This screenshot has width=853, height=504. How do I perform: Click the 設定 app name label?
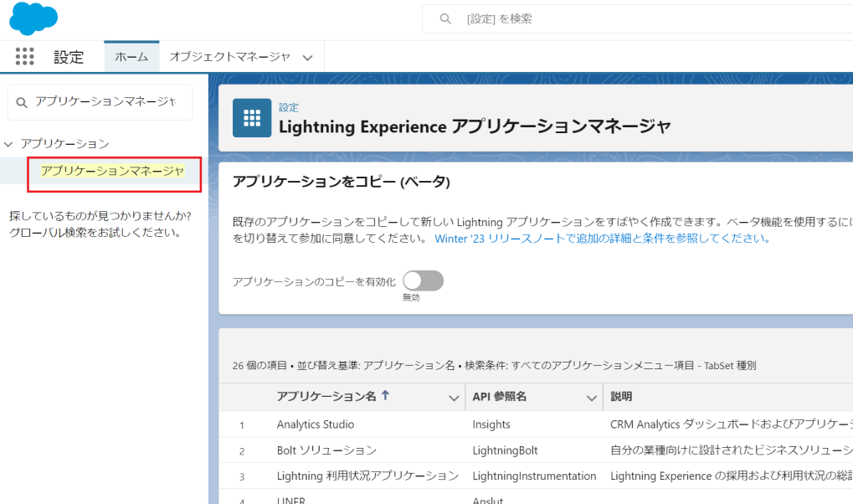click(69, 57)
